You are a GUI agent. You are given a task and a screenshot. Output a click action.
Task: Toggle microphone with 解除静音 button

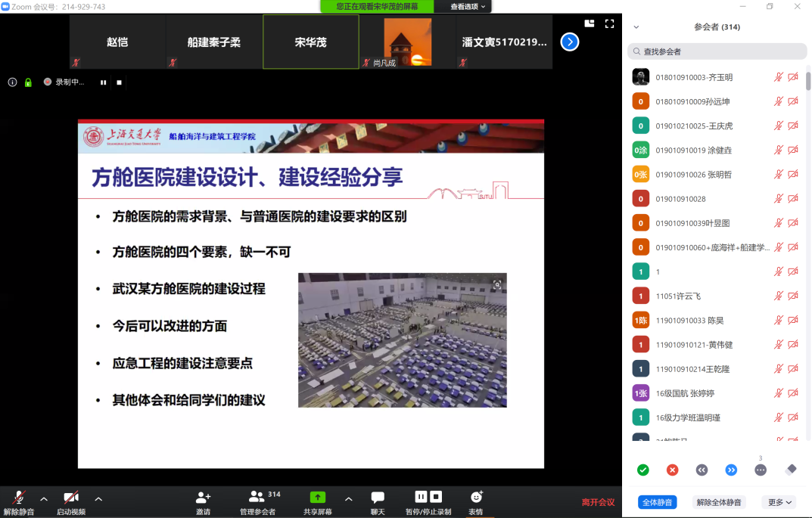[x=18, y=498]
